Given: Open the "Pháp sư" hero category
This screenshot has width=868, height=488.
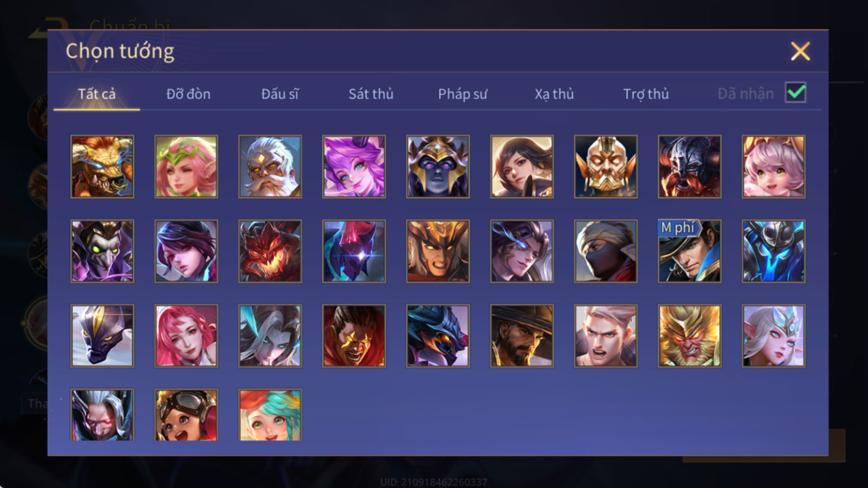Looking at the screenshot, I should 462,94.
